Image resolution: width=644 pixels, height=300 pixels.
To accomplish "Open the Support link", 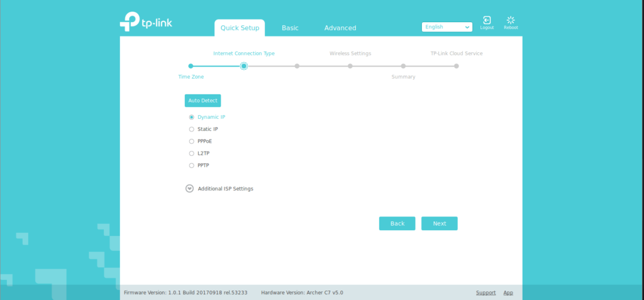I will pyautogui.click(x=486, y=292).
